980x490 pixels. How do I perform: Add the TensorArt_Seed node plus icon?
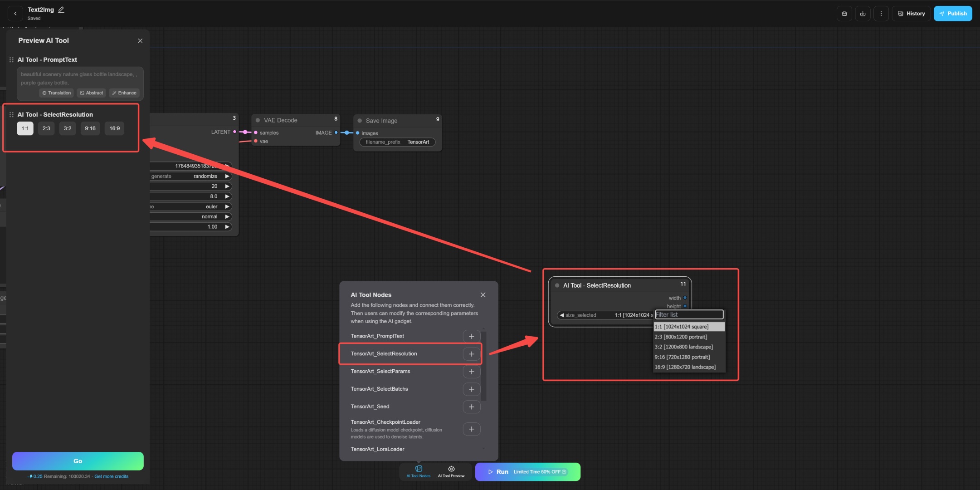coord(471,407)
